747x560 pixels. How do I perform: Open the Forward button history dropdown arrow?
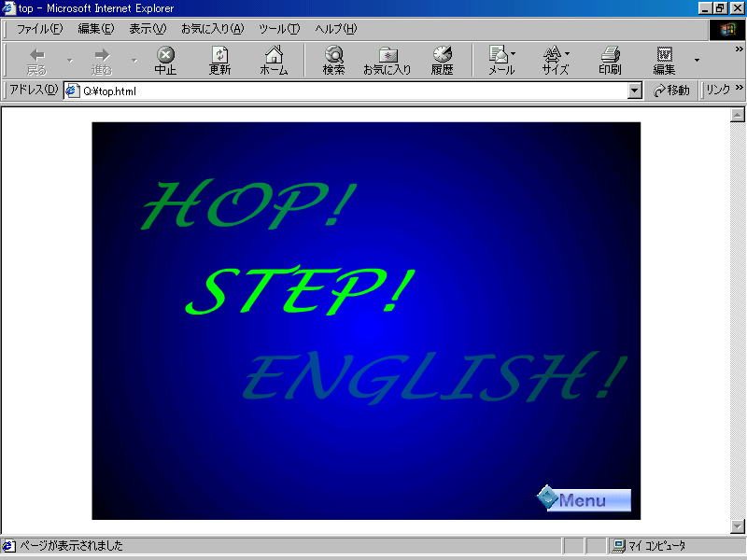(x=134, y=61)
